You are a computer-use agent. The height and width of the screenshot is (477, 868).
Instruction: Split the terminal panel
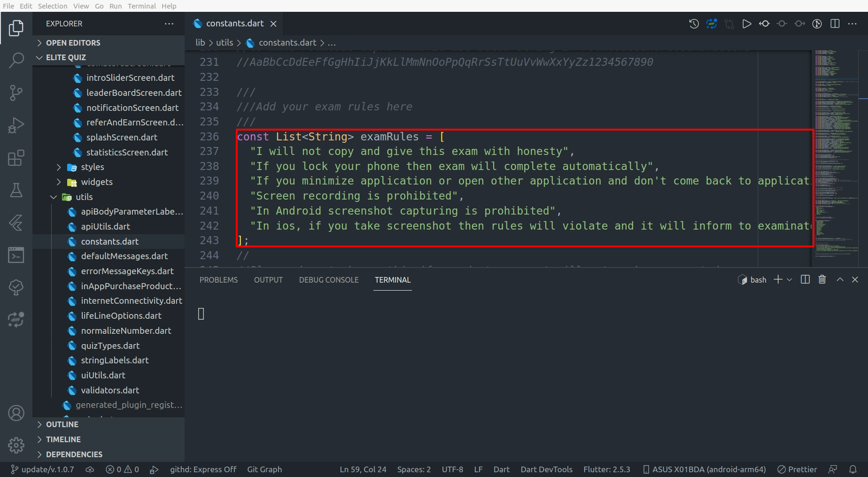[x=805, y=280]
